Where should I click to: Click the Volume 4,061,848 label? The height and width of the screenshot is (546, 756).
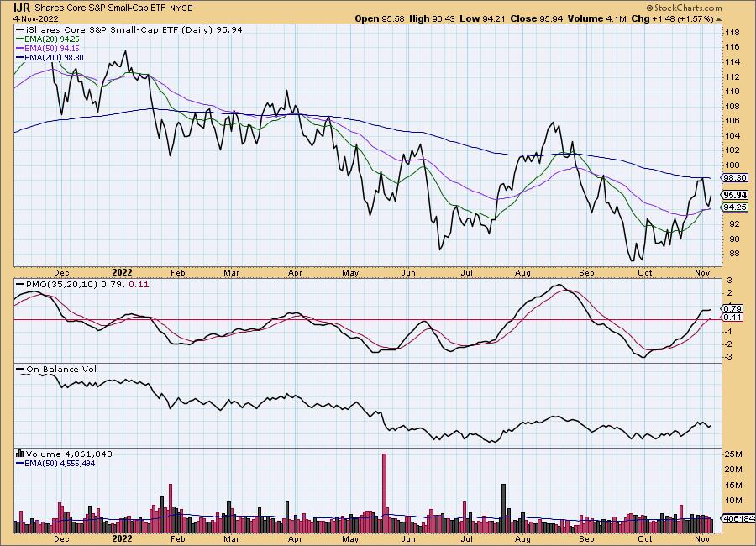pos(69,454)
